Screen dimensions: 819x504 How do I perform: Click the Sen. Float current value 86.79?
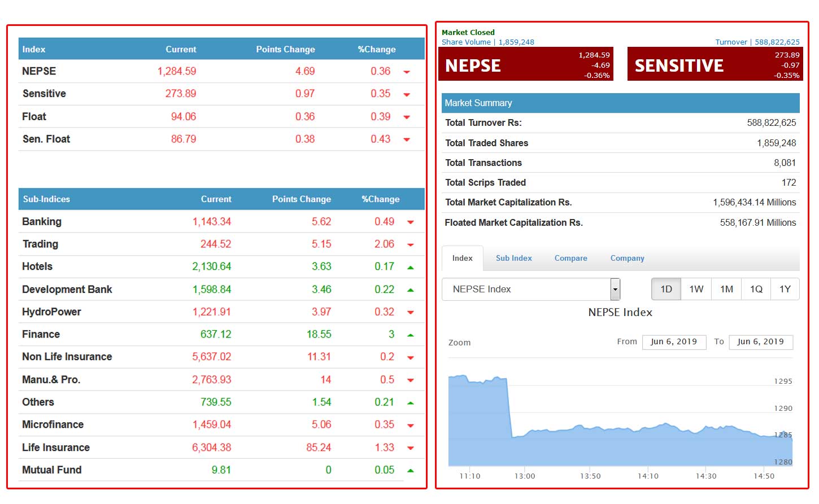coord(184,139)
